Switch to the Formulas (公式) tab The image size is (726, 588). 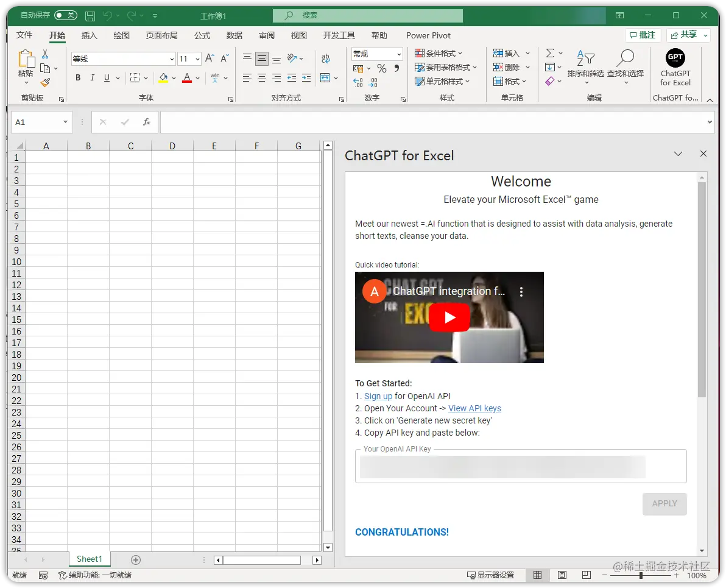point(202,35)
